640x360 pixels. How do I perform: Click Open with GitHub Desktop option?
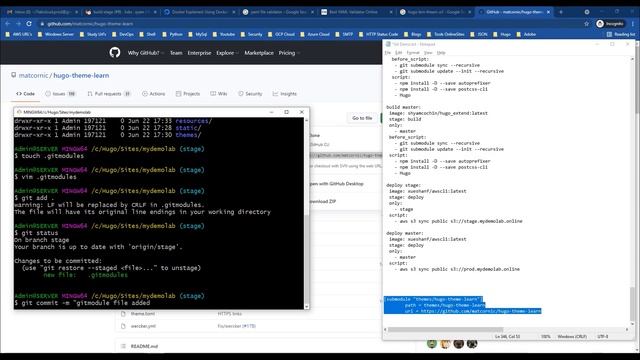336,184
